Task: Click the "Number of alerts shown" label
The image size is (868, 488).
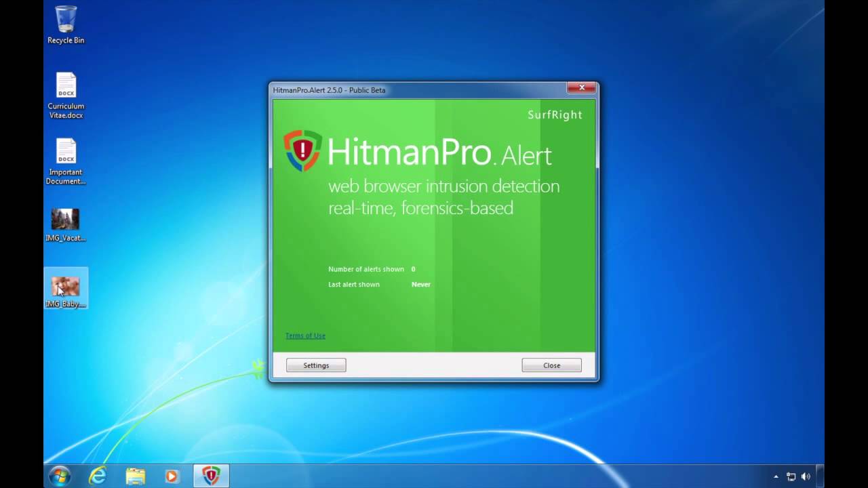Action: (x=366, y=269)
